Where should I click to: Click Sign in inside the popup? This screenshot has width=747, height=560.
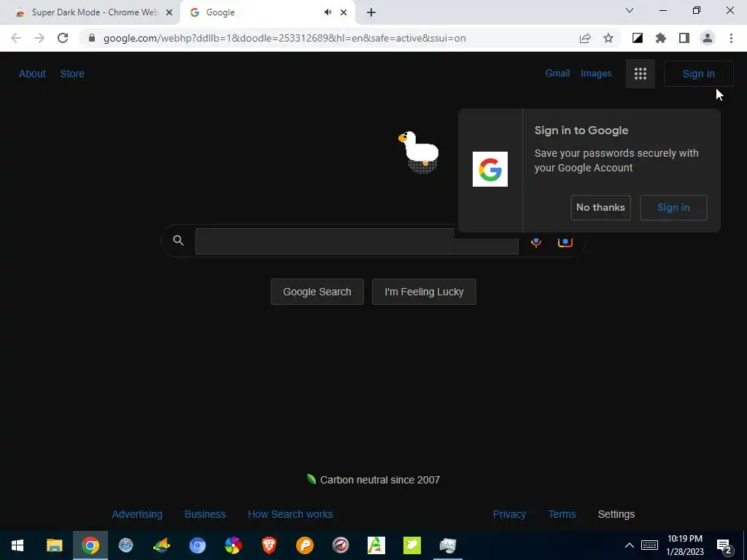pyautogui.click(x=673, y=208)
